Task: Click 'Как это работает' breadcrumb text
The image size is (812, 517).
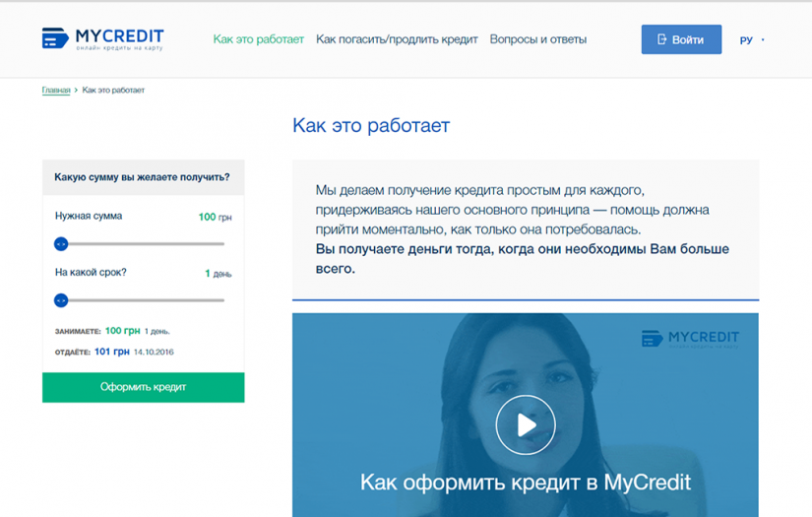Action: coord(113,91)
